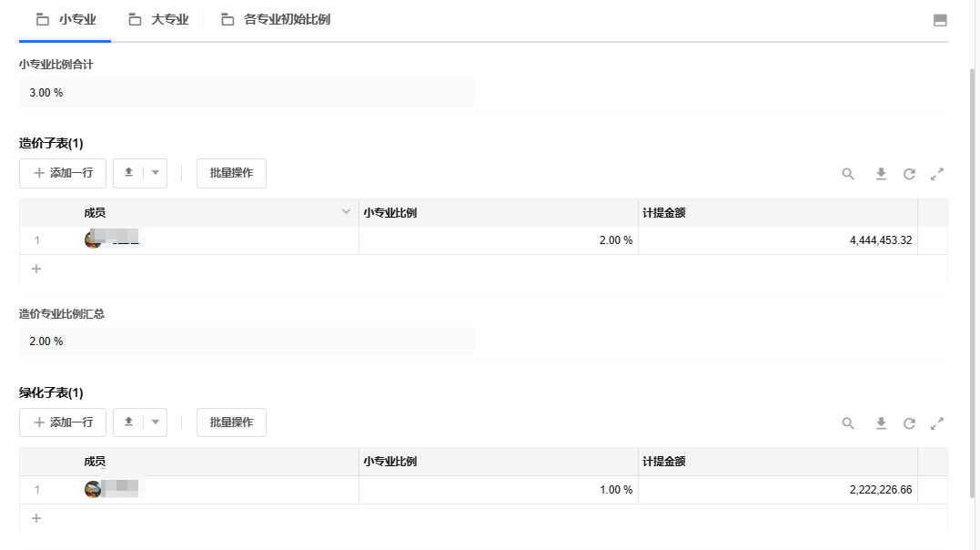Viewport: 980px width, 550px height.
Task: Open import dropdown arrow in 绿化子表
Action: pos(155,423)
